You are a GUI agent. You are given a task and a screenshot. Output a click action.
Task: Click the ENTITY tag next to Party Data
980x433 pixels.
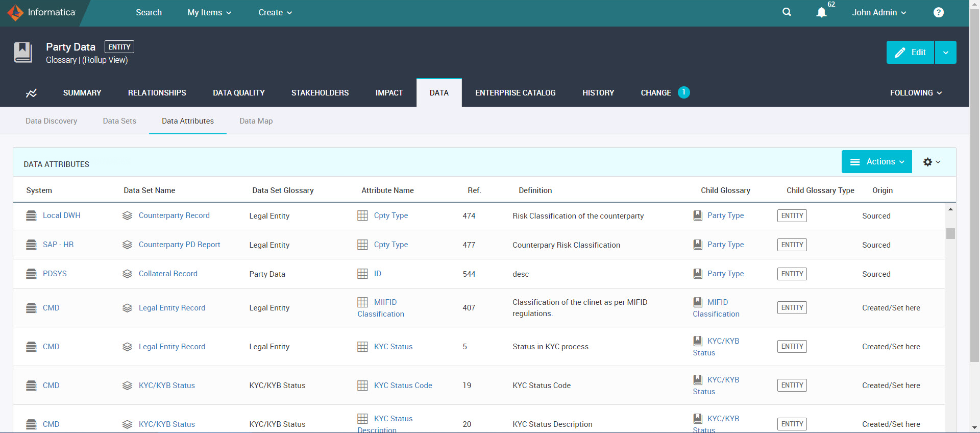(119, 47)
